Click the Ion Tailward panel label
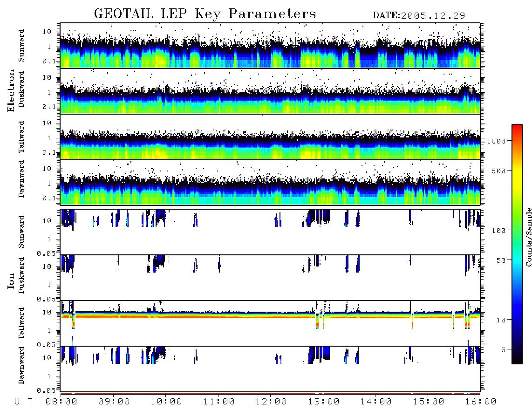The image size is (532, 410). [21, 323]
